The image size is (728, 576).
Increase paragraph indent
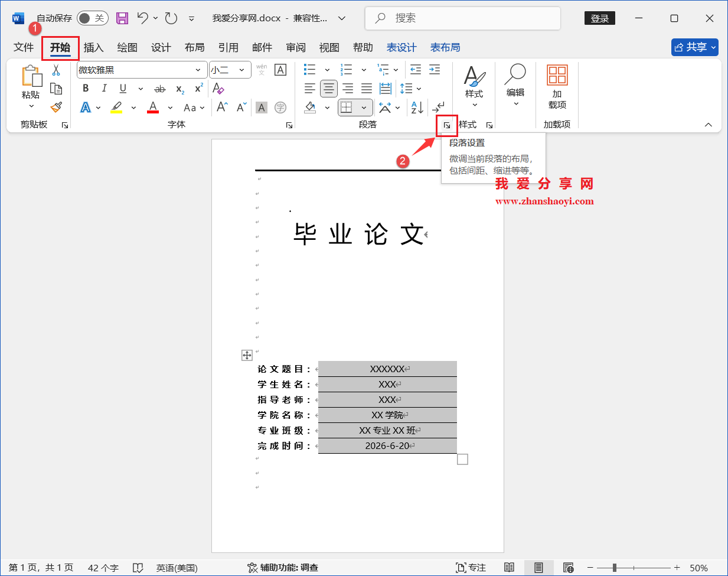pyautogui.click(x=435, y=70)
